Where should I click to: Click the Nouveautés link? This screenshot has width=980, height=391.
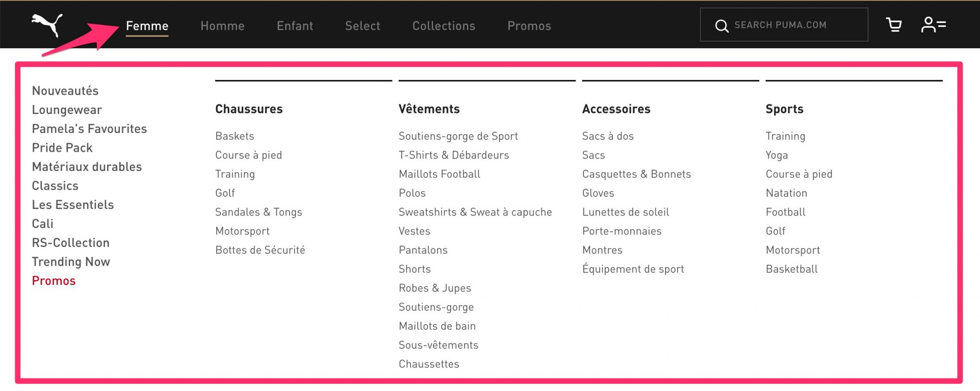tap(65, 90)
